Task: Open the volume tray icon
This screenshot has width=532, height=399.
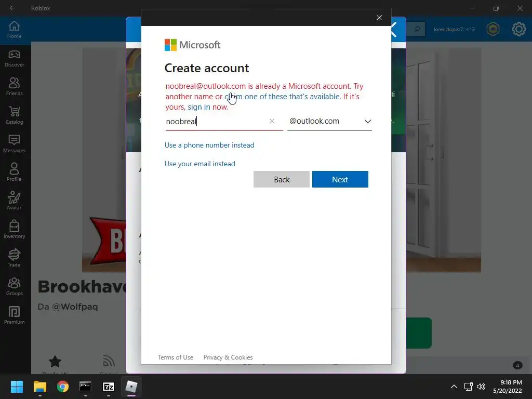Action: (x=481, y=387)
